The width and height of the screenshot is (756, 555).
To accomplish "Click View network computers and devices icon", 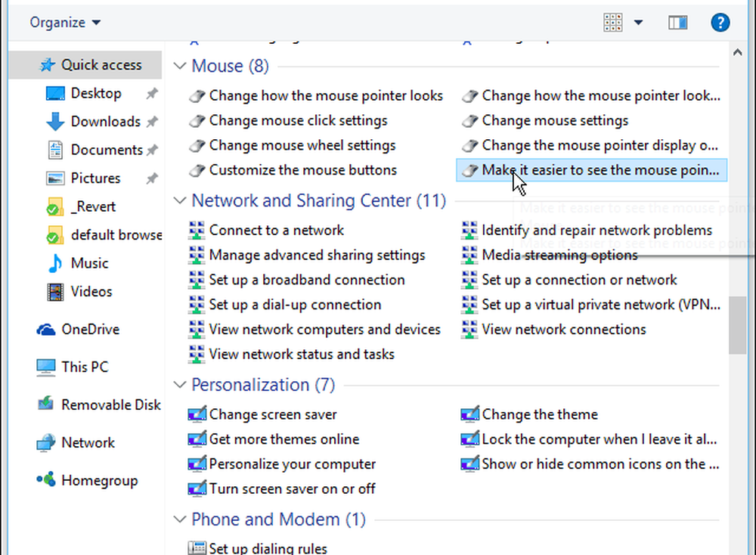I will (197, 330).
